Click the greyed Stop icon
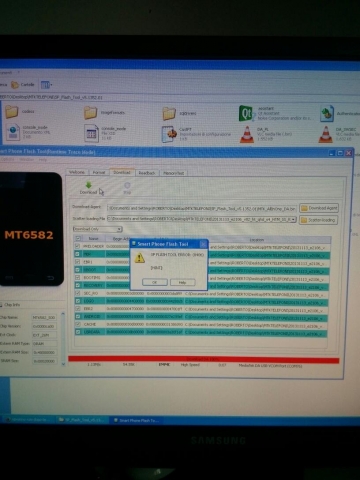 [x=127, y=185]
